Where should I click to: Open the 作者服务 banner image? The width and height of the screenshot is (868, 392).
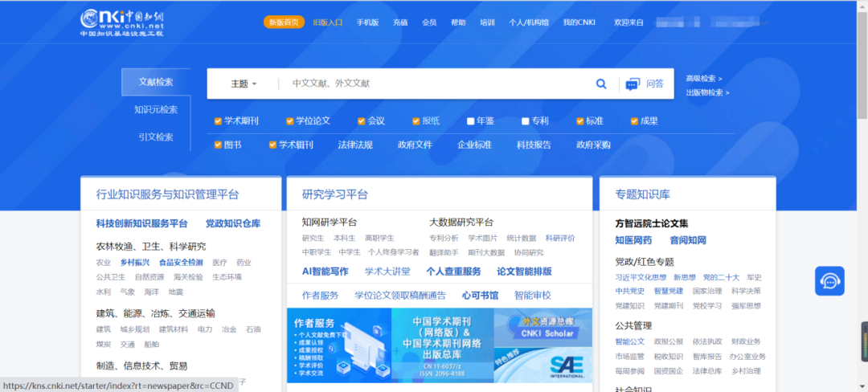(339, 345)
